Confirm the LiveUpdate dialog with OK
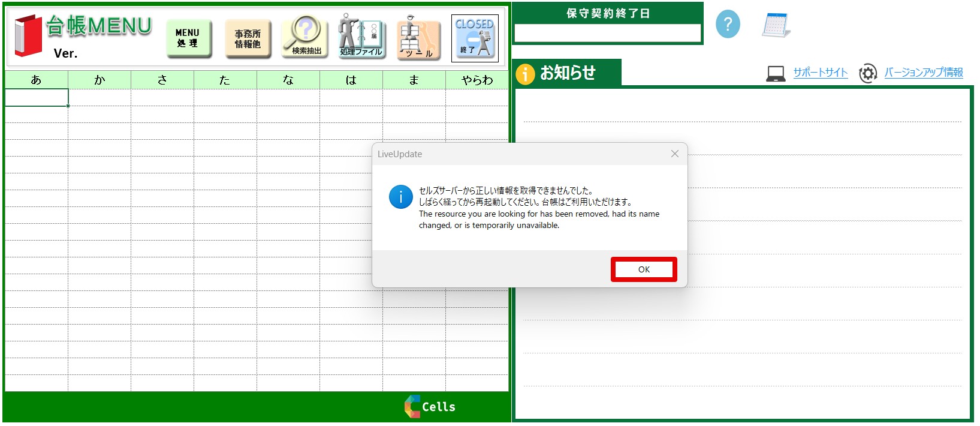Viewport: 980px width, 426px height. tap(644, 269)
